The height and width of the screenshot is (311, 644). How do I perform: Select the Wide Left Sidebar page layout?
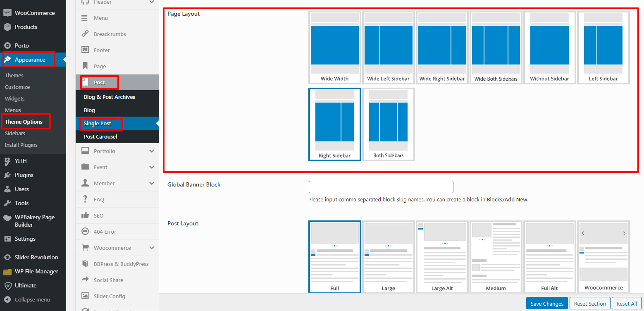point(389,48)
